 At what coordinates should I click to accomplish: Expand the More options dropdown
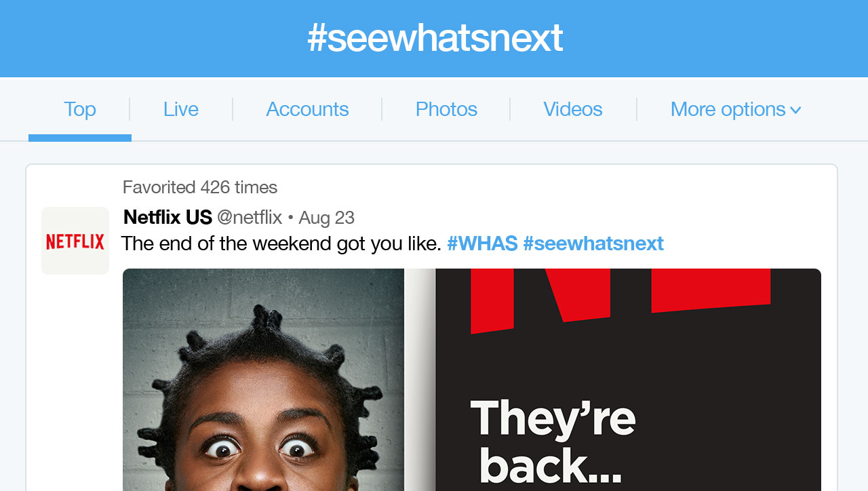pyautogui.click(x=736, y=109)
